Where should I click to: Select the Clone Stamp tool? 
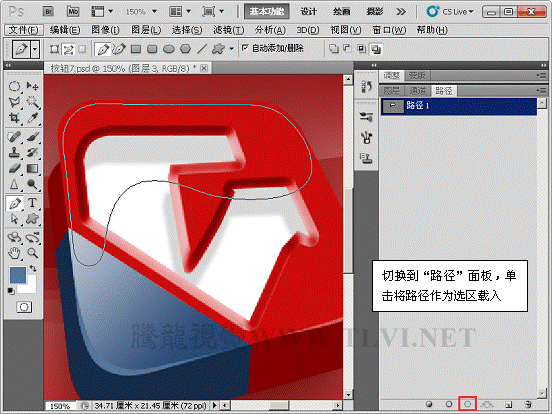(14, 152)
